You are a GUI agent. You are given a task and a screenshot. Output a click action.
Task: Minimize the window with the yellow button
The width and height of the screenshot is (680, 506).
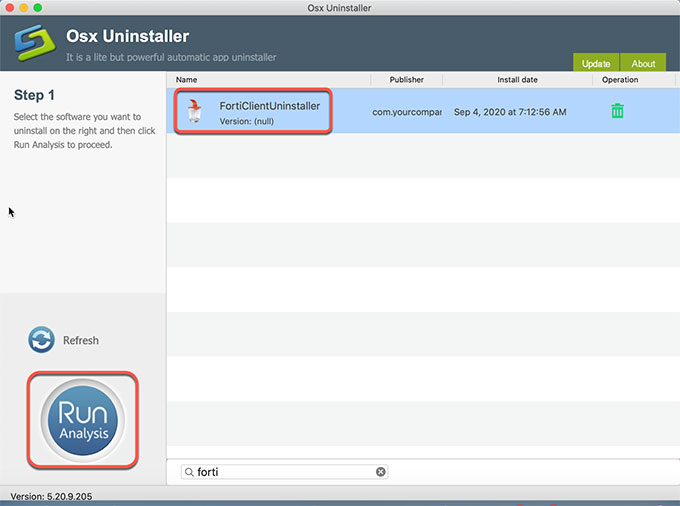pos(26,8)
